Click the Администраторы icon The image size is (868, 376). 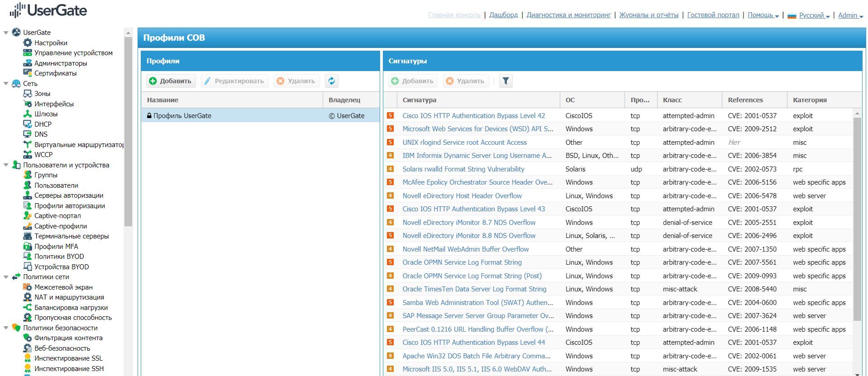(28, 63)
